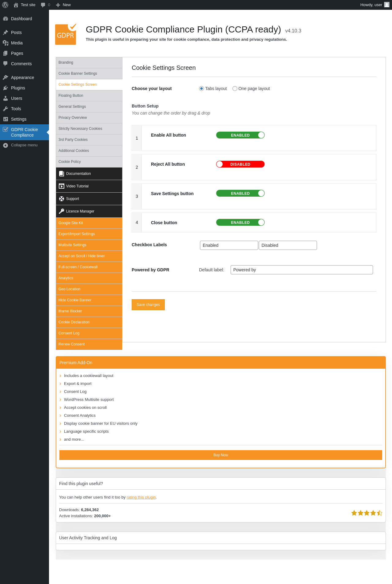Open the Cookie Banner Settings tab
The image size is (392, 584).
[x=89, y=73]
